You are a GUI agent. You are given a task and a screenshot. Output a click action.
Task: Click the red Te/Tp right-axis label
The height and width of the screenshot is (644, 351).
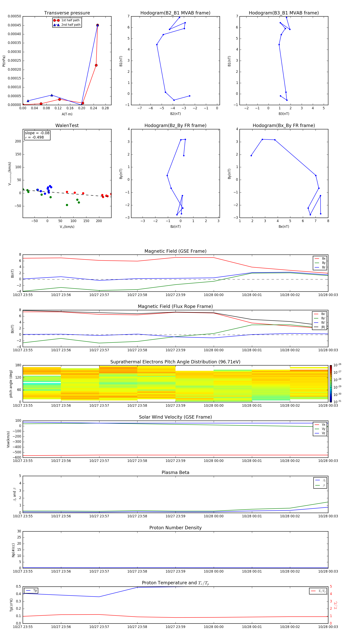(x=336, y=605)
